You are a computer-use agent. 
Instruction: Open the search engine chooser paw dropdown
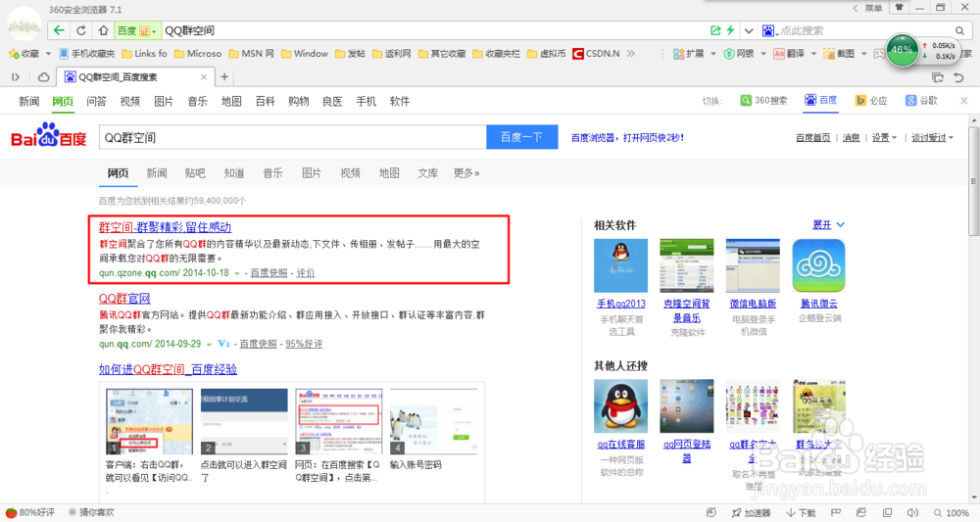click(769, 30)
